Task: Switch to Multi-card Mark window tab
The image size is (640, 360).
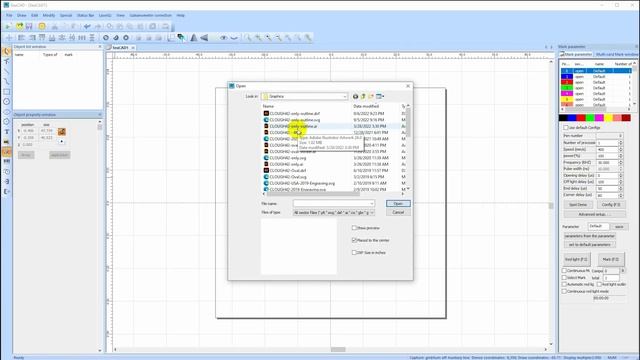Action: [616, 54]
